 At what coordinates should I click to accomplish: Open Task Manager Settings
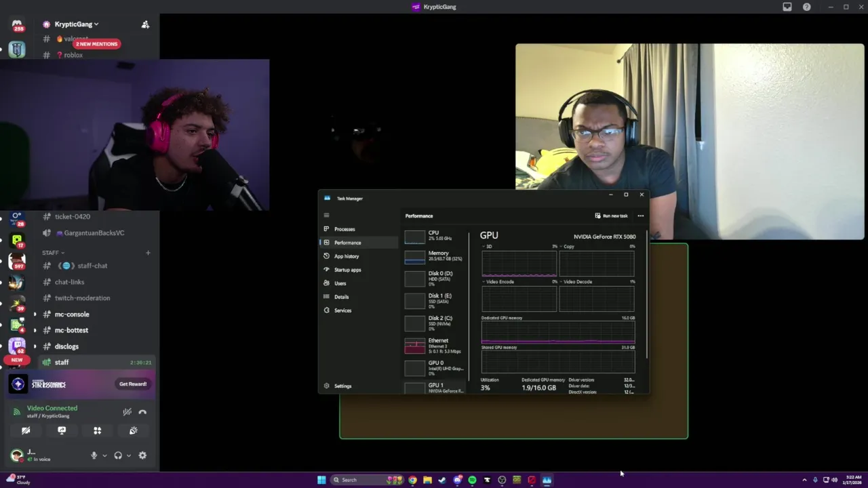(x=359, y=386)
